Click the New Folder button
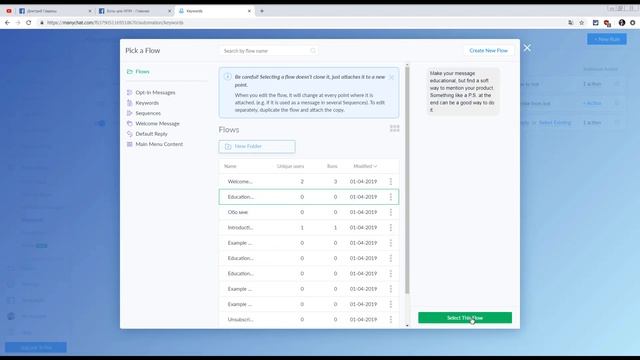 (257, 147)
